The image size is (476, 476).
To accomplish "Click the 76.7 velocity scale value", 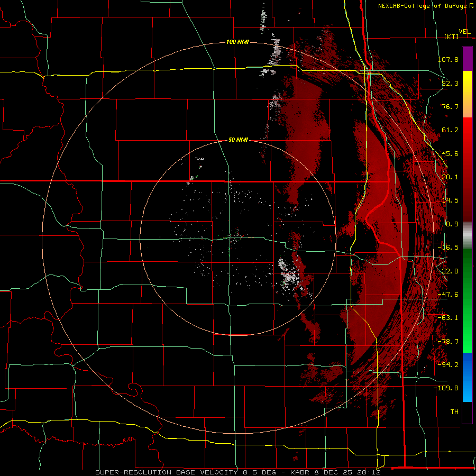I will click(x=450, y=106).
